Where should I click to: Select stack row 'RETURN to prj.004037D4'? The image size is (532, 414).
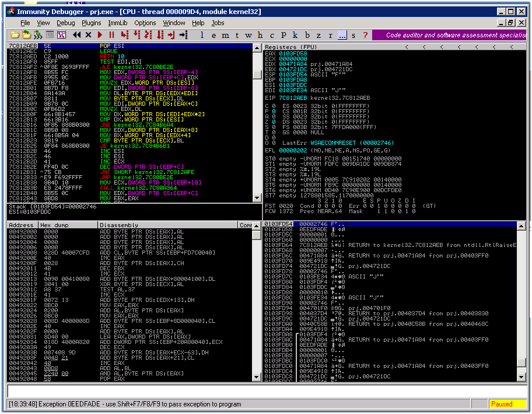click(390, 313)
